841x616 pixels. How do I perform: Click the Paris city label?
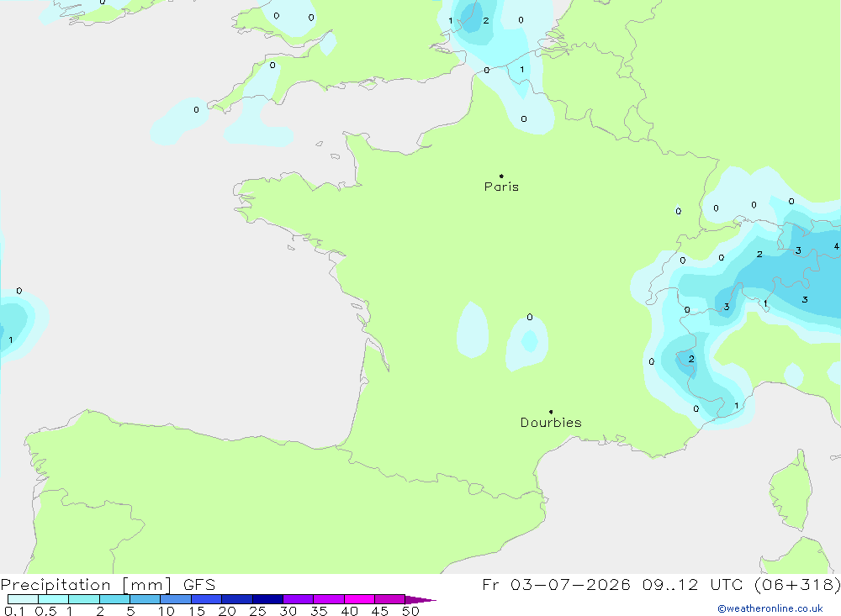tap(501, 187)
